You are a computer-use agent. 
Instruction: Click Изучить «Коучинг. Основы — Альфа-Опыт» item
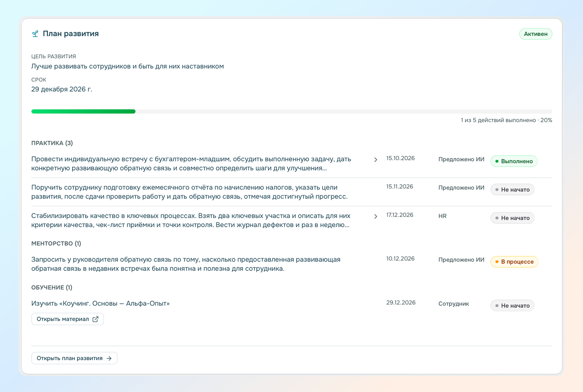tap(100, 303)
